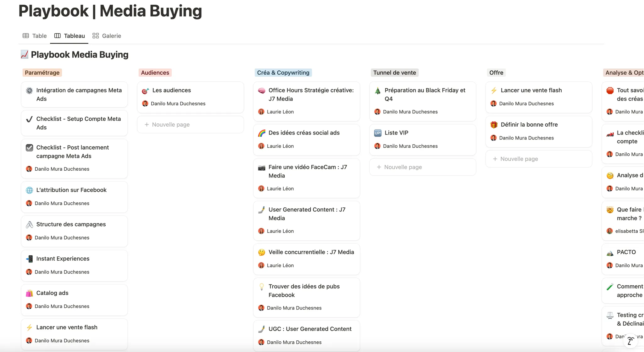Screen dimensions: 644x352
Task: Open Liste VIP card title
Action: [x=396, y=133]
